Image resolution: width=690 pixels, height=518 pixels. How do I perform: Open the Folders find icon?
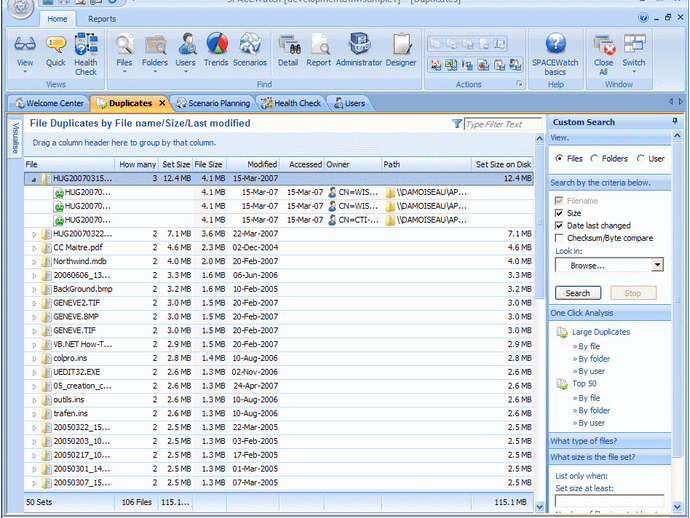click(155, 44)
